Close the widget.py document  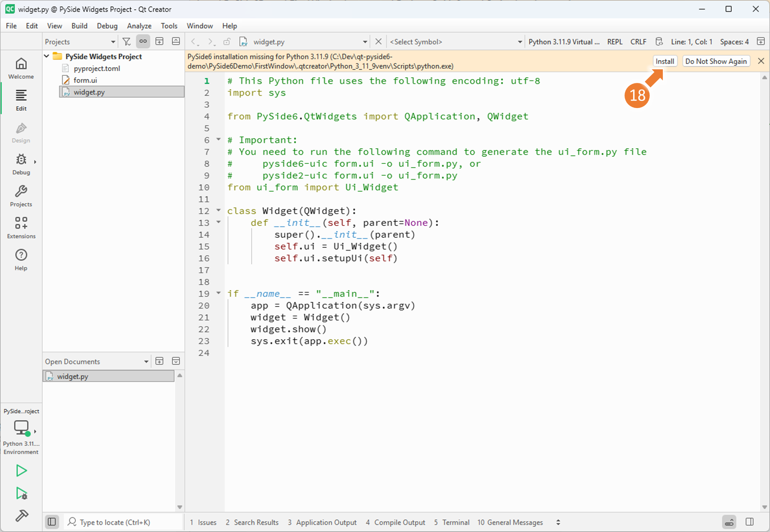point(378,42)
